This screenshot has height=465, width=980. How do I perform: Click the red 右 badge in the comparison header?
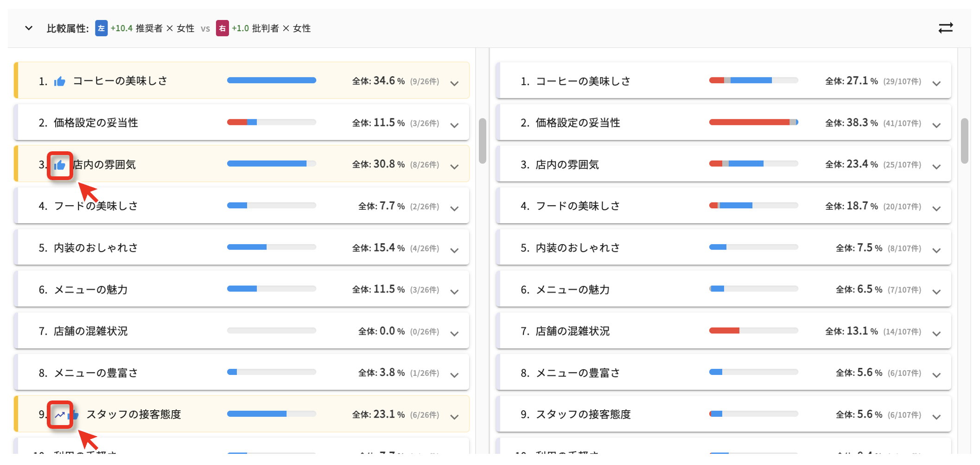(223, 28)
